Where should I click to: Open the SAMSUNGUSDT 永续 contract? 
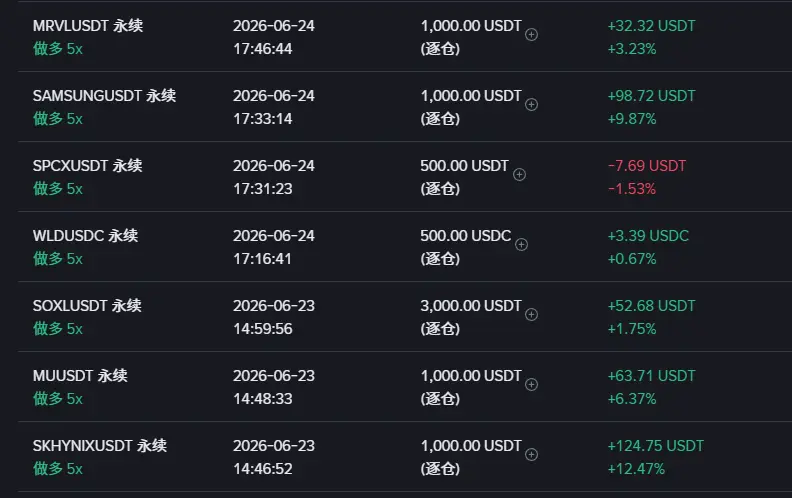point(105,96)
